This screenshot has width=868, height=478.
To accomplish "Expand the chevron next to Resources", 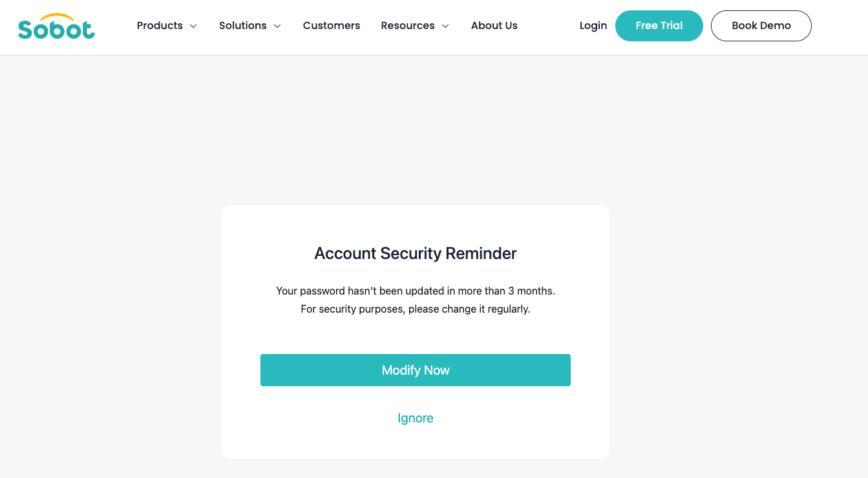I will point(445,26).
